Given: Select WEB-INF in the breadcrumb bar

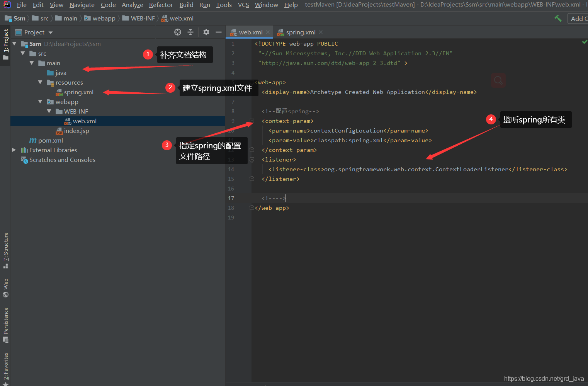Looking at the screenshot, I should [x=139, y=18].
